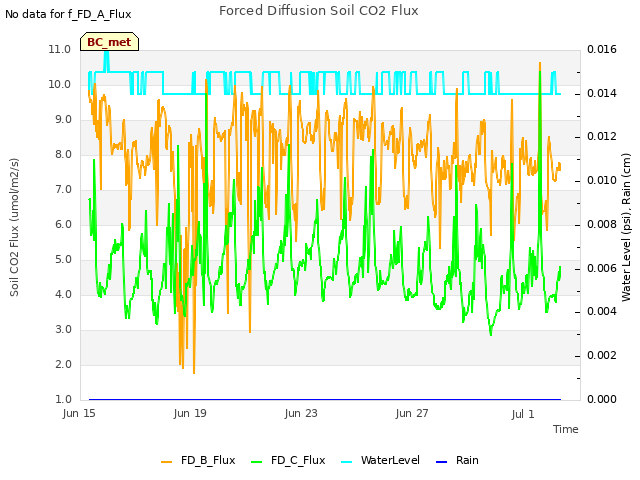Click the 0.002 right axis value
This screenshot has width=640, height=480.
coord(602,356)
